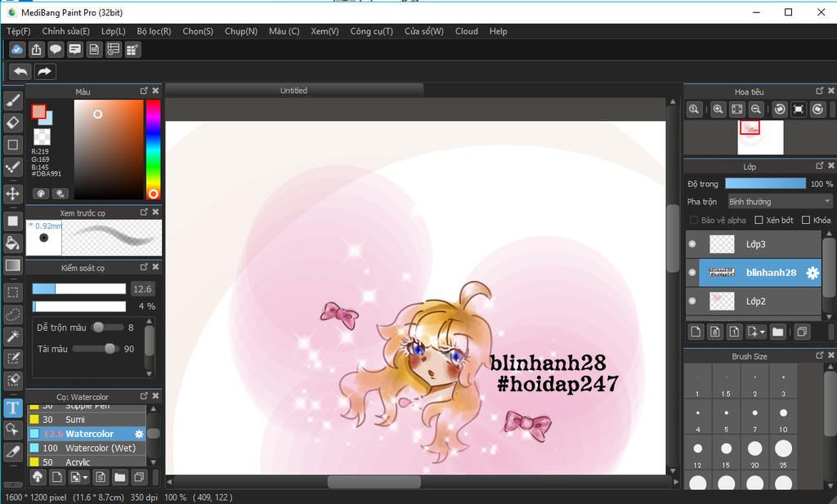Toggle the Bảo vệ alpha checkbox
The height and width of the screenshot is (504, 837).
click(694, 220)
